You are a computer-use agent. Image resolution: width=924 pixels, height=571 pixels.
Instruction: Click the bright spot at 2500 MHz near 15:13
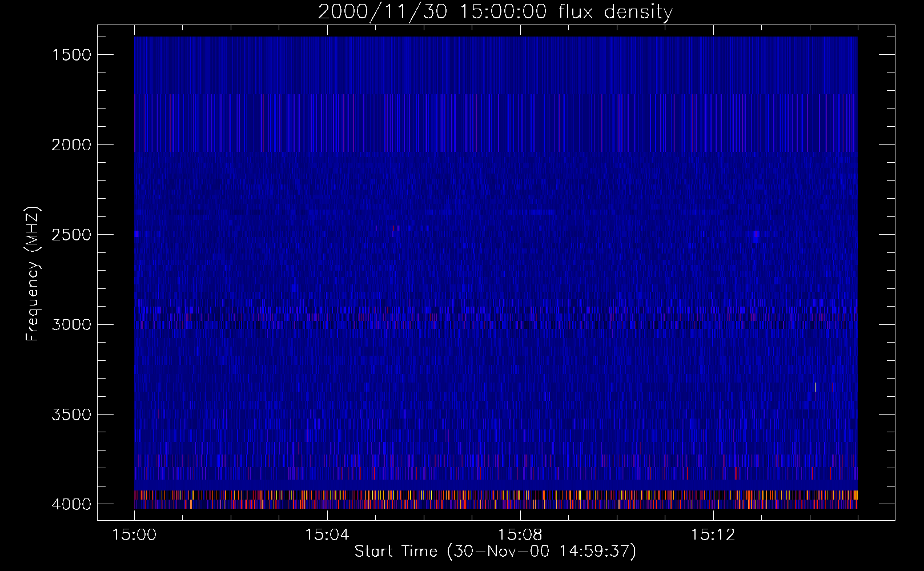756,234
